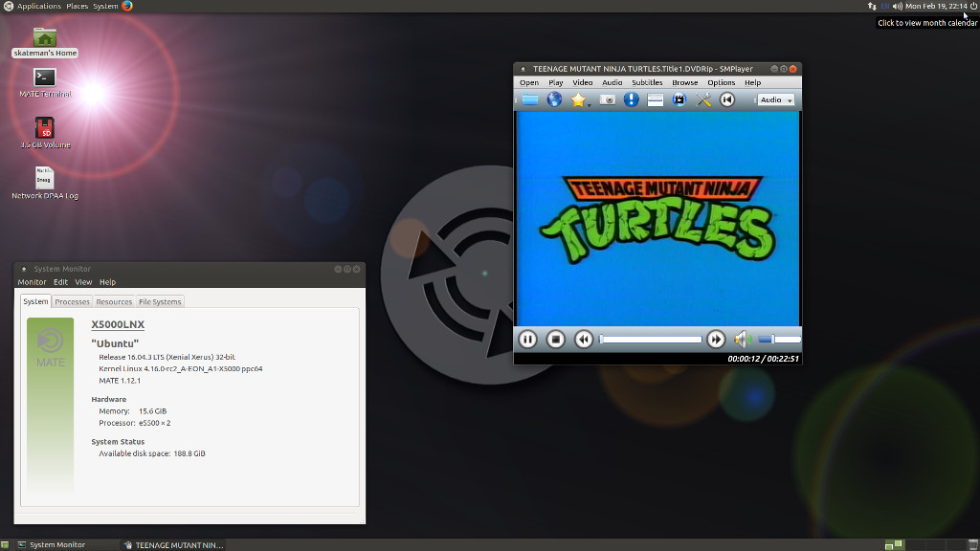This screenshot has height=551, width=980.
Task: Click the show desktop button in bottom panel
Action: 5,544
